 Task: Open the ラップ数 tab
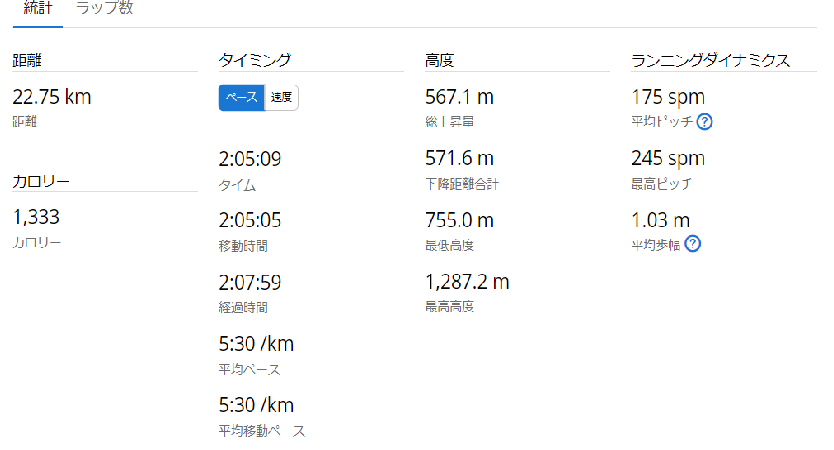pos(104,8)
